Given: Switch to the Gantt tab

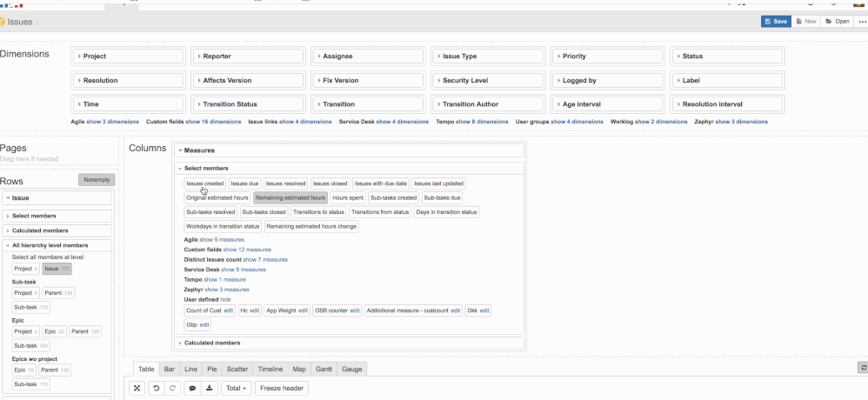Looking at the screenshot, I should click(x=324, y=369).
